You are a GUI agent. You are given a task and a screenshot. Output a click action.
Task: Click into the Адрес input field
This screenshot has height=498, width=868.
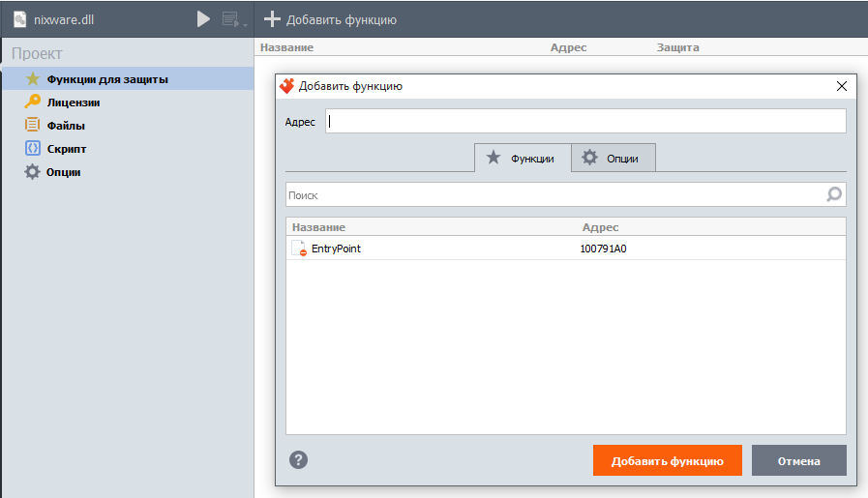(x=584, y=122)
